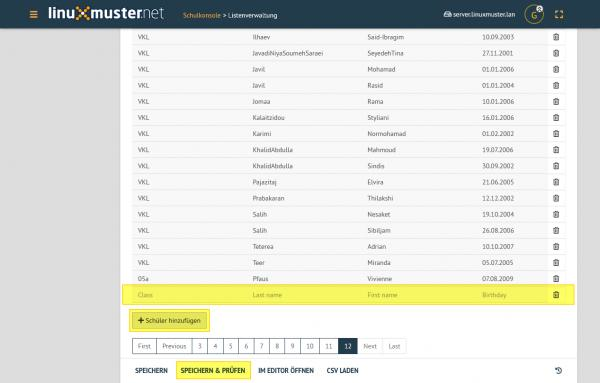Viewport: 600px width, 383px height.
Task: Select current page 12
Action: pos(347,346)
